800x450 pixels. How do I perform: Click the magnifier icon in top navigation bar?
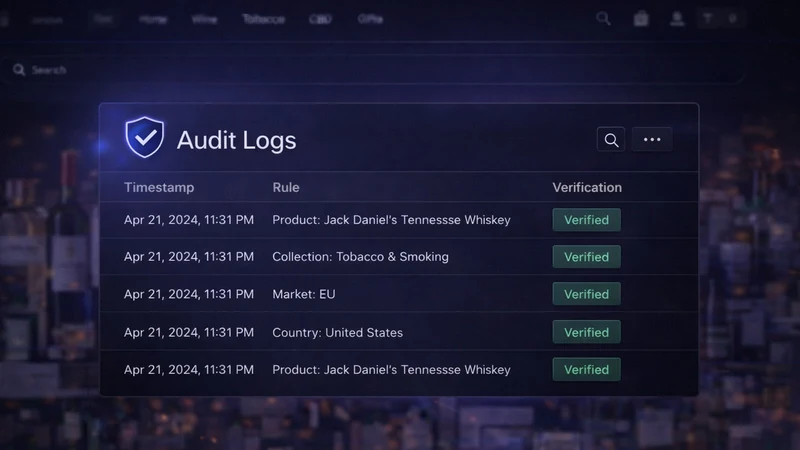click(x=603, y=19)
